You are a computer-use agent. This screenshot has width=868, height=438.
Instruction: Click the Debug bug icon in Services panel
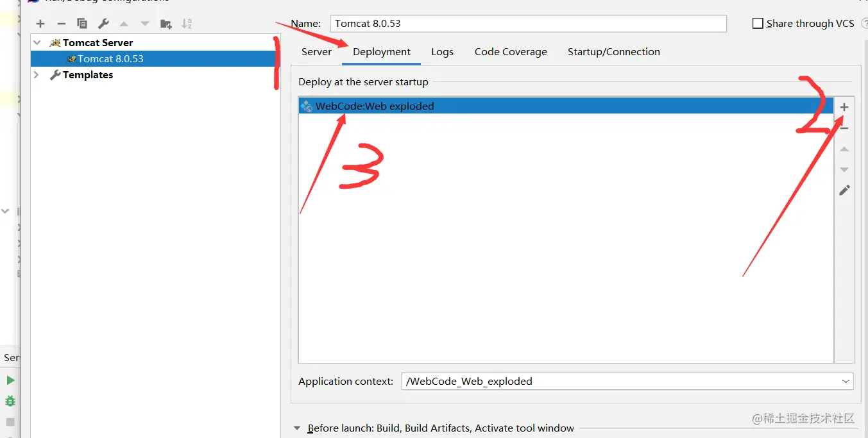click(x=10, y=401)
